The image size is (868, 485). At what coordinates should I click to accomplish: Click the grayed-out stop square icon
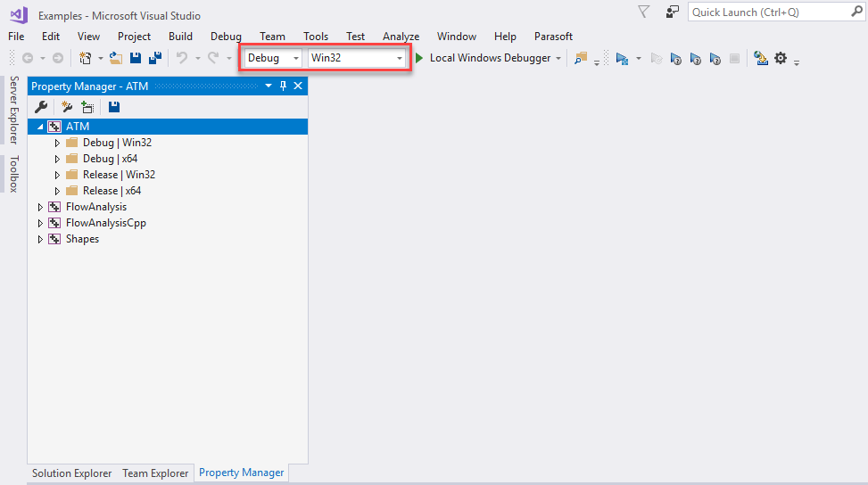734,59
